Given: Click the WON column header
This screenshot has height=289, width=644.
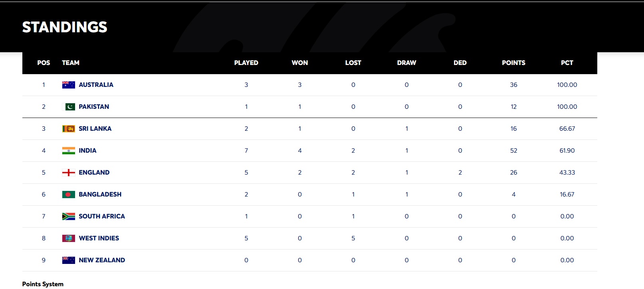Looking at the screenshot, I should (299, 63).
